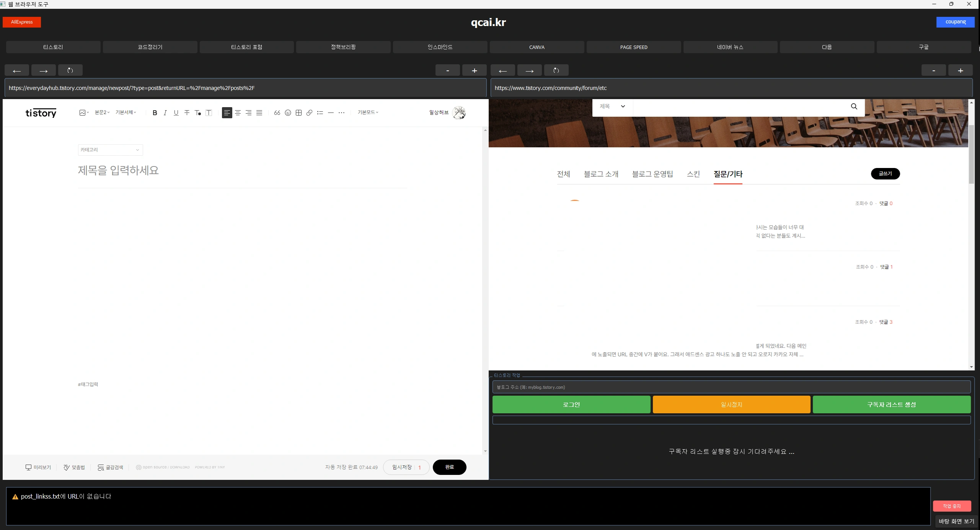Apply italic text style
The height and width of the screenshot is (530, 980).
pos(165,113)
